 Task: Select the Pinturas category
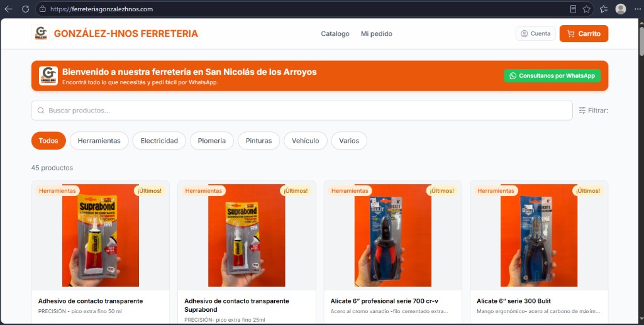tap(258, 141)
